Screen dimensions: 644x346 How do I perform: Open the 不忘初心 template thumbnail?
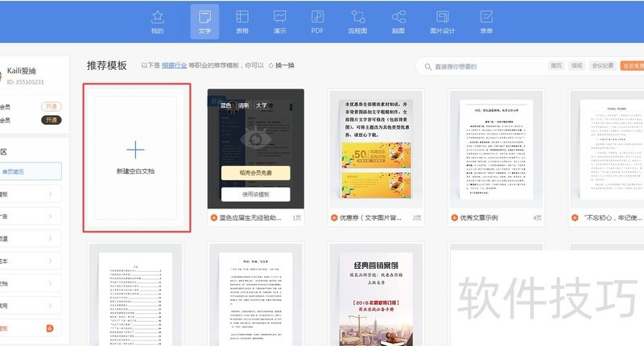tap(608, 149)
